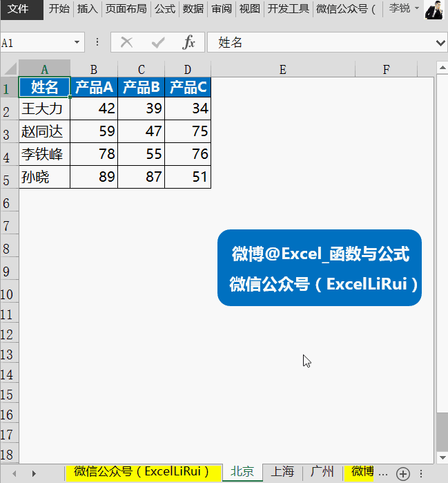Click the Select All corner triangle
Image resolution: width=448 pixels, height=483 pixels.
tap(10, 68)
